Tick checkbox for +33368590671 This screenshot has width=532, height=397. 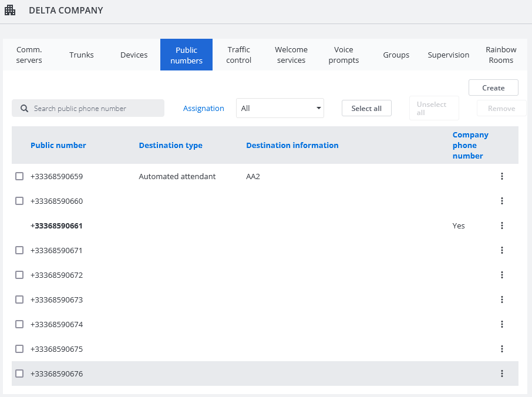(19, 250)
